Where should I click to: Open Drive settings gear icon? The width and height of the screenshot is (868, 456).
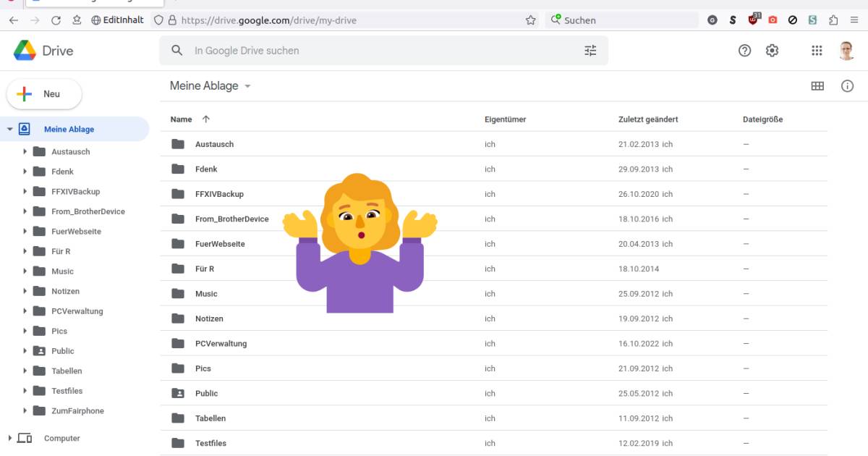coord(772,51)
